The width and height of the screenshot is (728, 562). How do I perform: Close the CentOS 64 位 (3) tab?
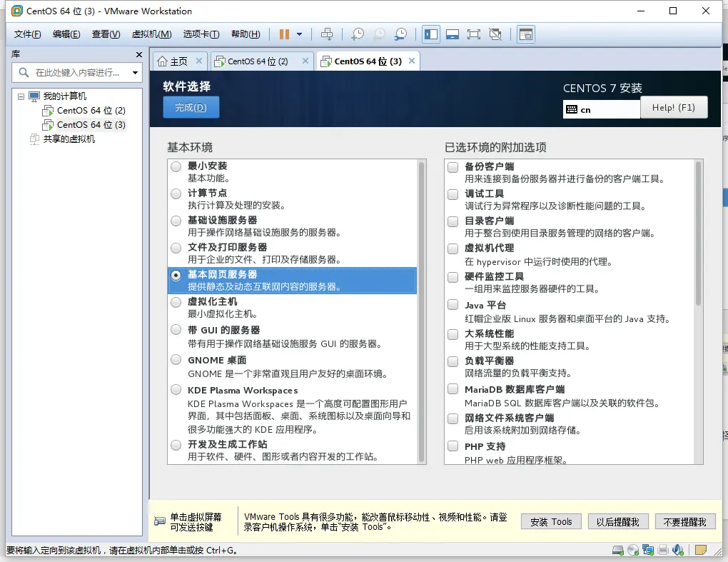tap(411, 61)
